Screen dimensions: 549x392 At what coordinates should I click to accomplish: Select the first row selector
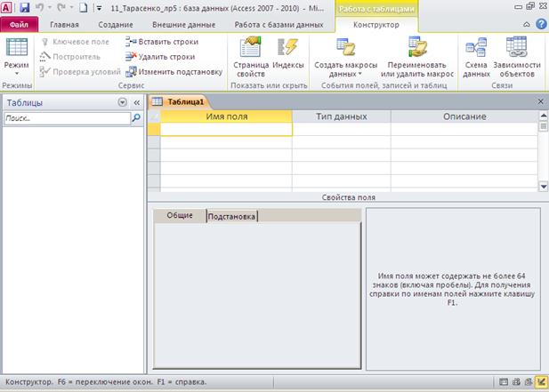pos(154,130)
